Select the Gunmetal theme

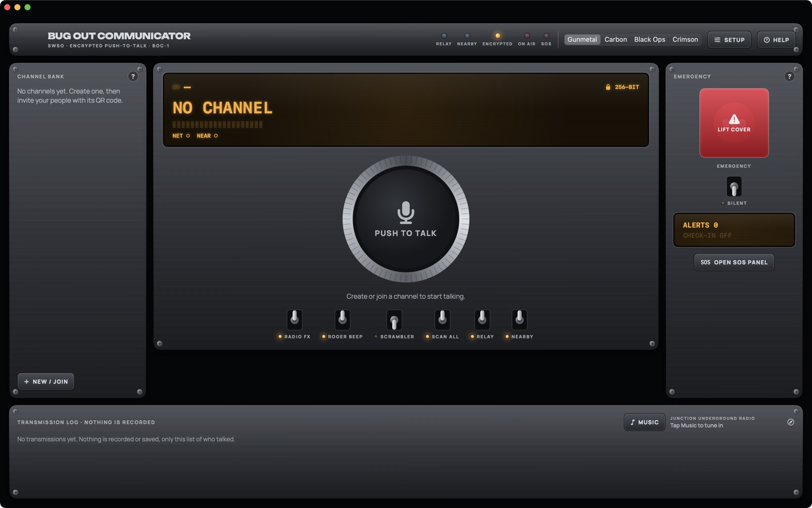tap(582, 40)
